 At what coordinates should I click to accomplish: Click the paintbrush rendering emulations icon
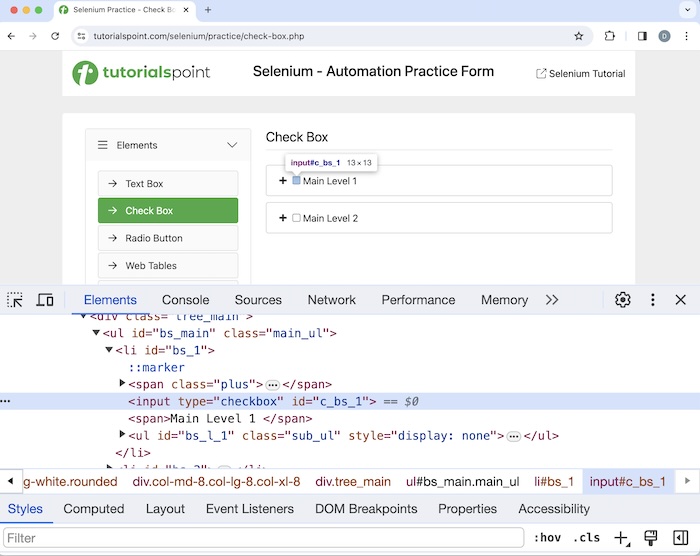pos(651,538)
